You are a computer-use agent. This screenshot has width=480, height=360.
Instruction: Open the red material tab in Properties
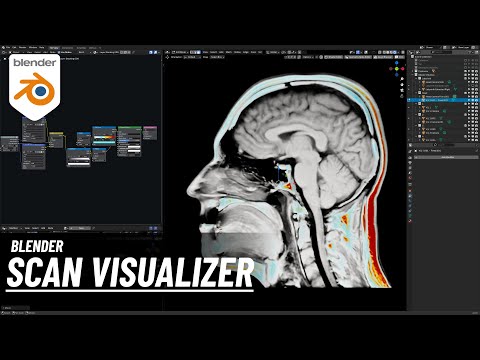(410, 221)
